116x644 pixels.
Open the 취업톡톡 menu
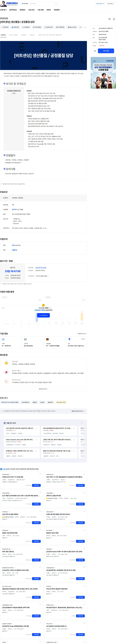click(57, 10)
